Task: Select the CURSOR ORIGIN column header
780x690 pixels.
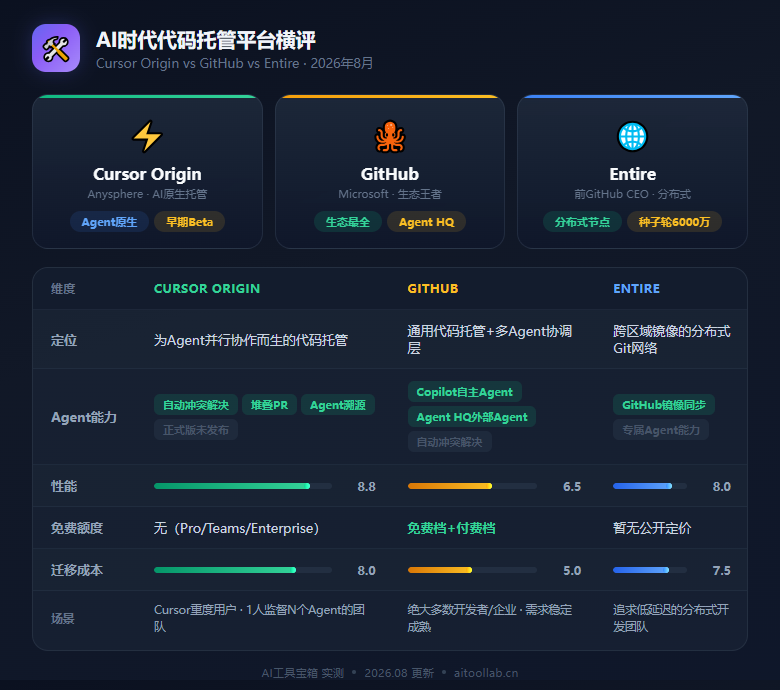Action: (207, 289)
